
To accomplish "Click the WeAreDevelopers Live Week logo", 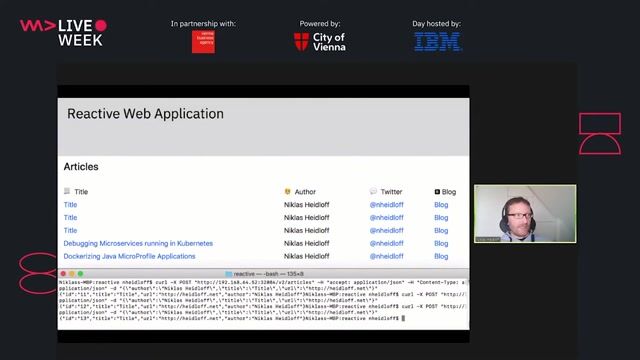I will pyautogui.click(x=63, y=33).
